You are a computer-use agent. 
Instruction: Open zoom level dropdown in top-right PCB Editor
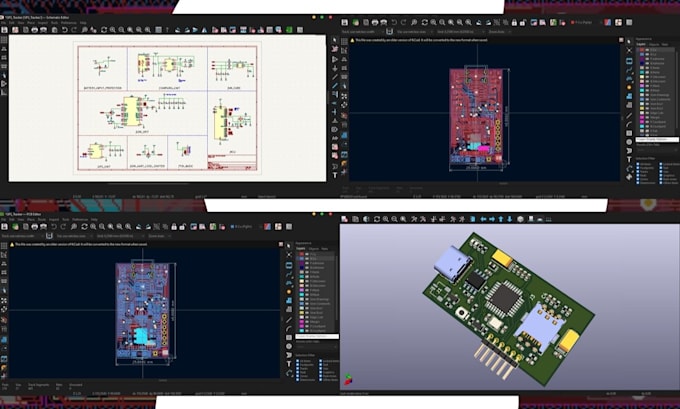pos(501,32)
